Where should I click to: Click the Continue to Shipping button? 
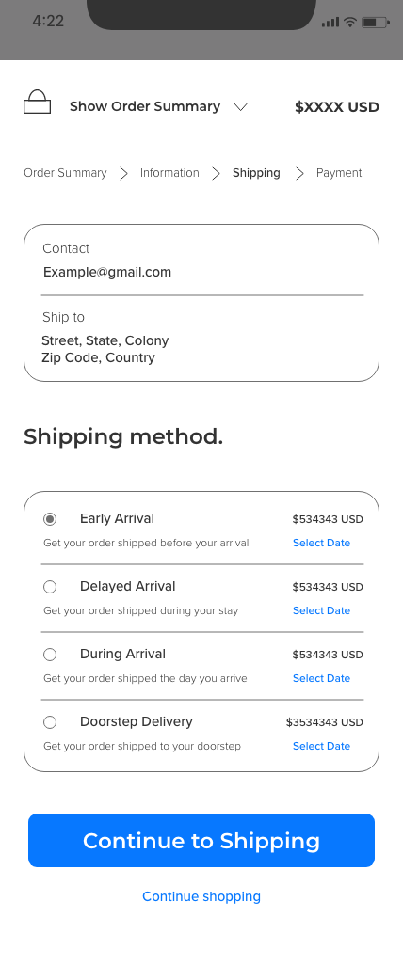pyautogui.click(x=201, y=840)
